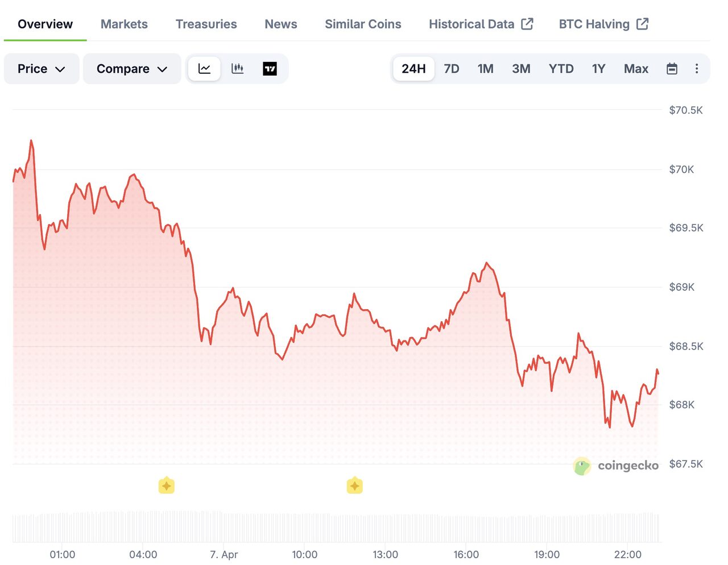Viewport: 728px width, 565px height.
Task: Click the CoinGecko logo watermark
Action: coord(616,466)
